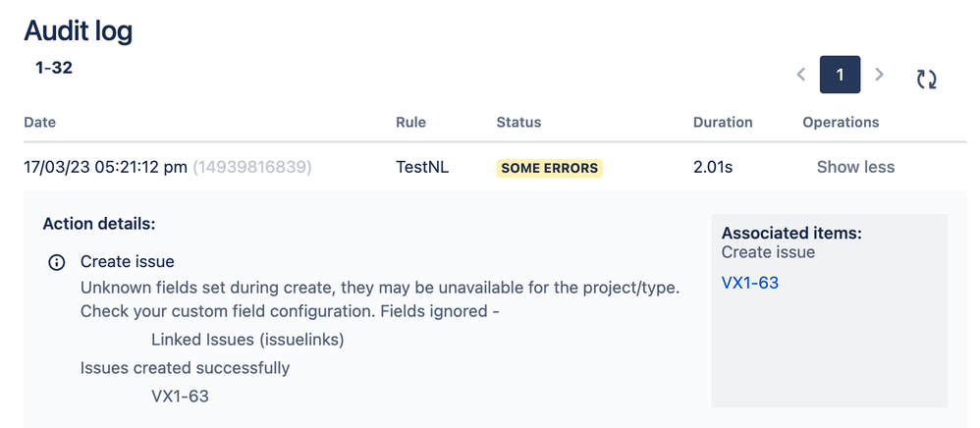980x428 pixels.
Task: Click the Create issue action title
Action: [x=128, y=261]
